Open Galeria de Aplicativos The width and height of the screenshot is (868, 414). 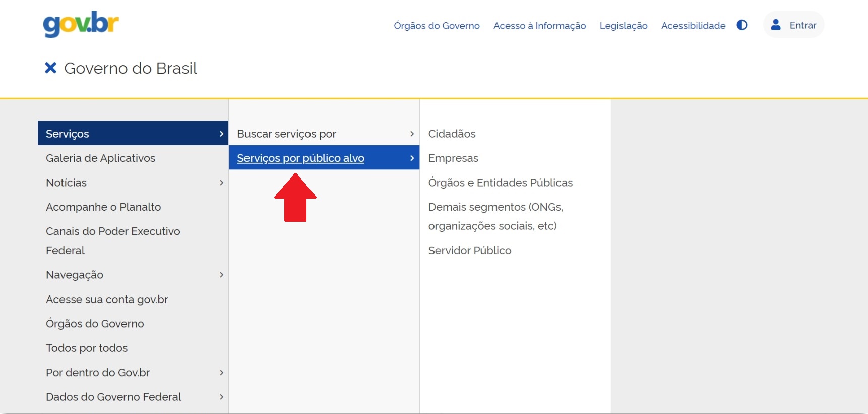[x=100, y=158]
